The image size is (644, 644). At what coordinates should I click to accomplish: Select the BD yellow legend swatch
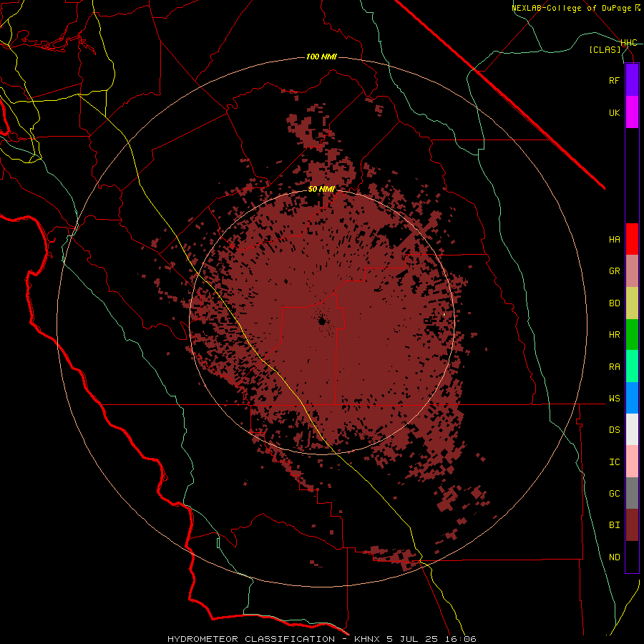coord(632,303)
